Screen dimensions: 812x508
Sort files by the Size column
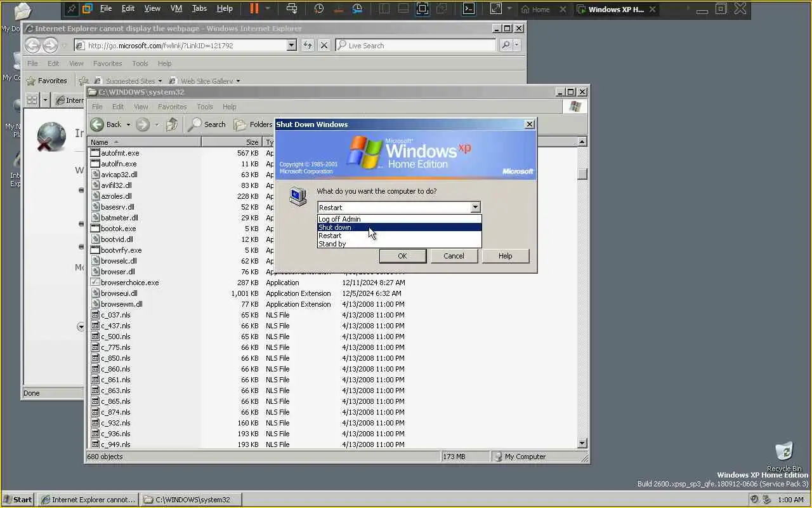(x=232, y=142)
